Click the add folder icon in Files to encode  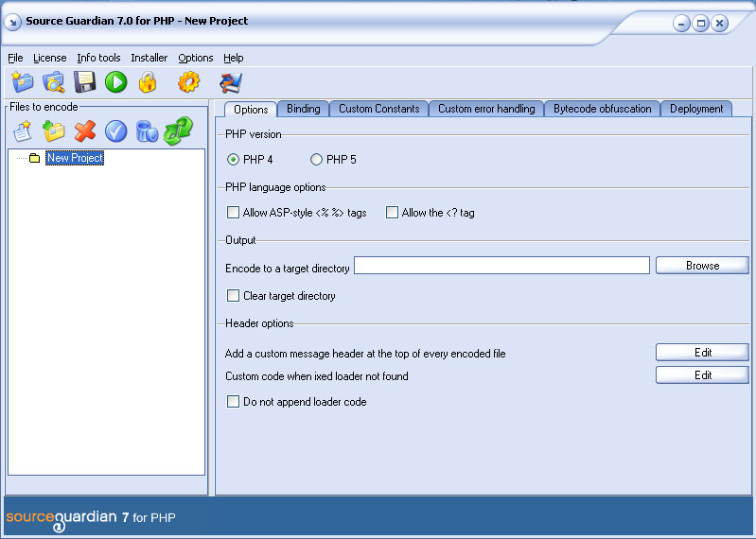pyautogui.click(x=54, y=131)
